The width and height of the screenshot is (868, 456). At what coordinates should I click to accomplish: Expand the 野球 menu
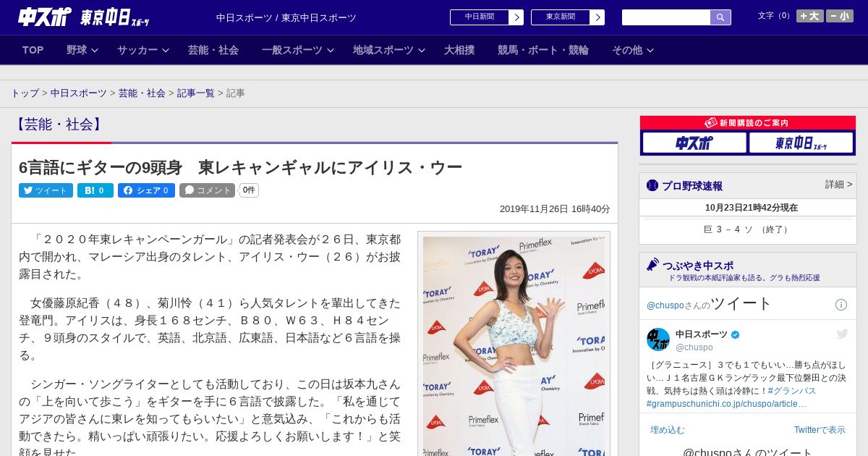(x=82, y=50)
